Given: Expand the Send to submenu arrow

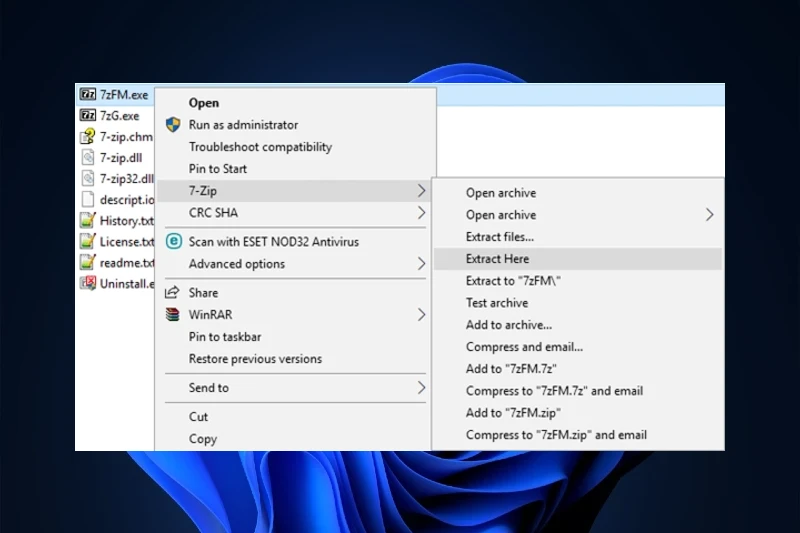Looking at the screenshot, I should 421,388.
